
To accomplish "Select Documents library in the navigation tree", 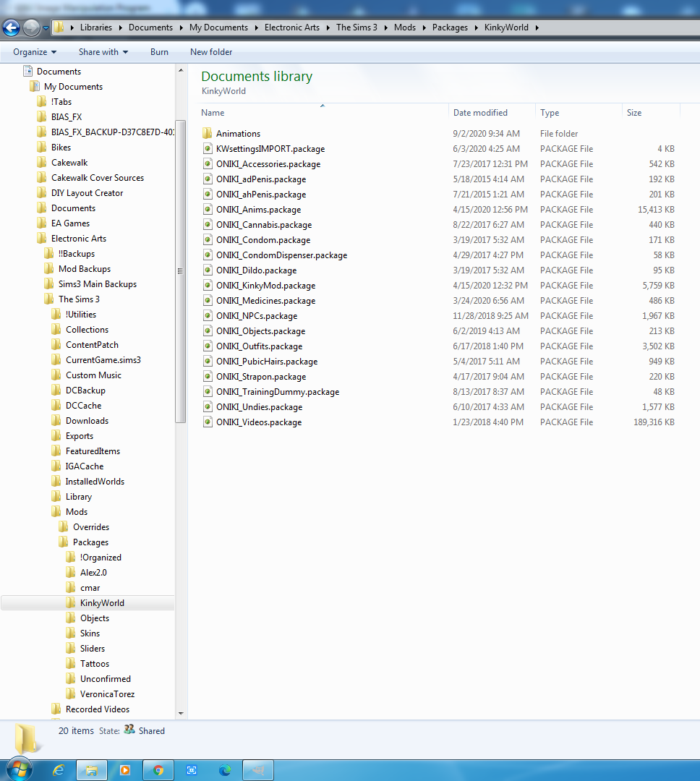I will click(x=59, y=71).
